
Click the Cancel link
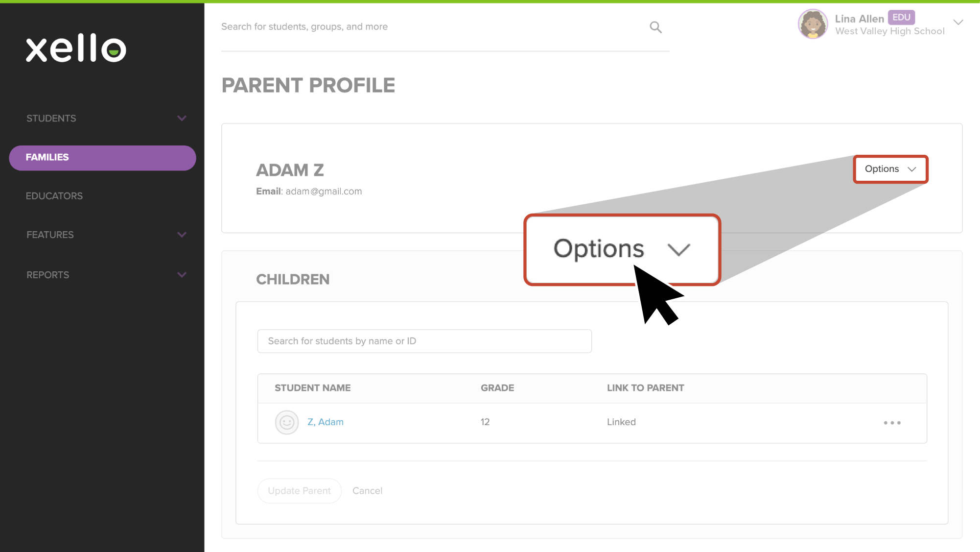click(367, 491)
